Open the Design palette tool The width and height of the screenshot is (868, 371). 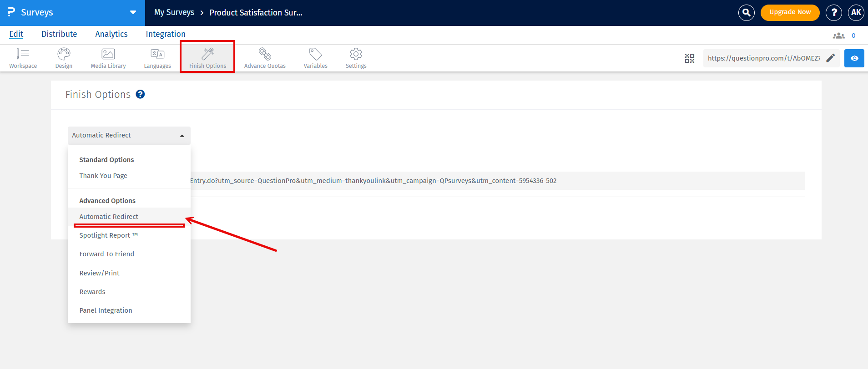coord(64,58)
